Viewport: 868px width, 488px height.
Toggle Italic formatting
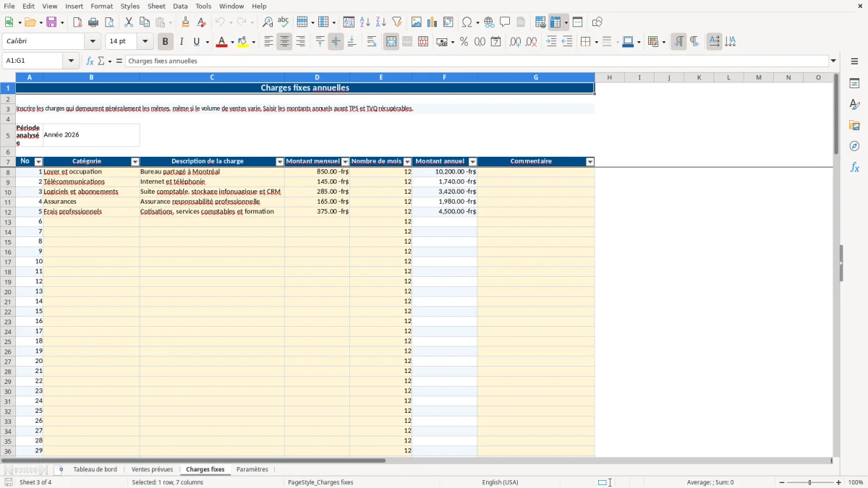(x=182, y=42)
